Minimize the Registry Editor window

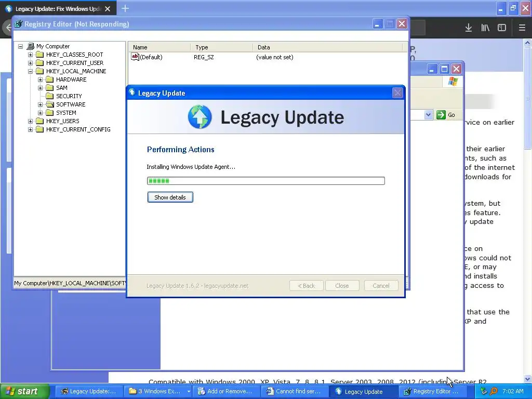click(377, 24)
